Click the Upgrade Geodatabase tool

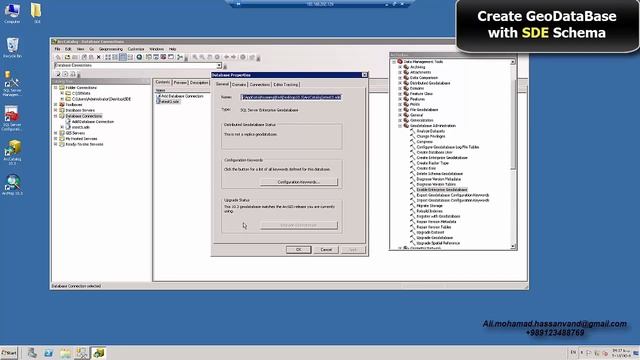[434, 238]
